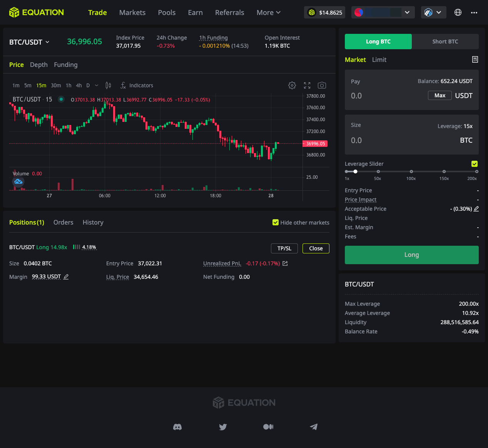Image resolution: width=488 pixels, height=448 pixels.
Task: Change candlestick chart type icon
Action: click(x=109, y=85)
